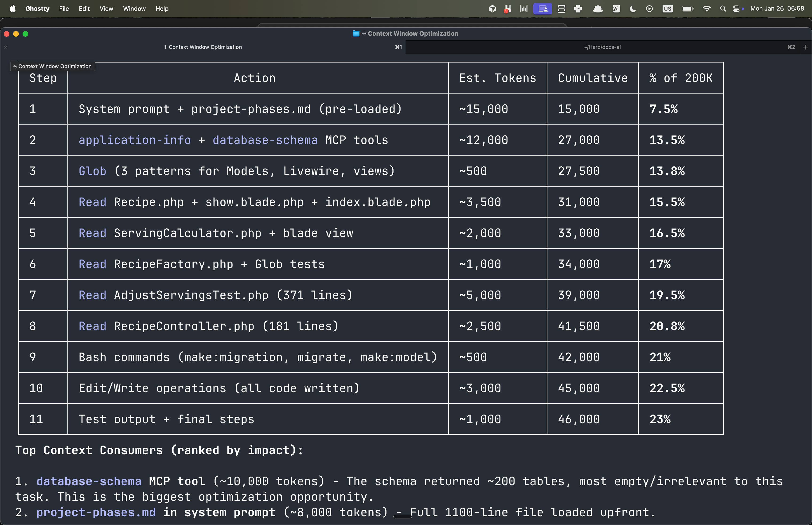Image resolution: width=812 pixels, height=525 pixels.
Task: Open the Herd menu bar icon
Action: click(x=508, y=9)
